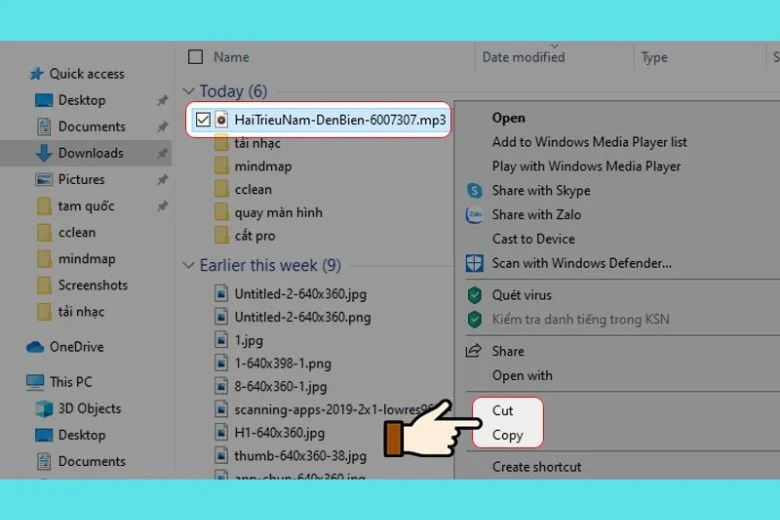Image resolution: width=780 pixels, height=520 pixels.
Task: Select Scan with Windows Defender
Action: (582, 263)
